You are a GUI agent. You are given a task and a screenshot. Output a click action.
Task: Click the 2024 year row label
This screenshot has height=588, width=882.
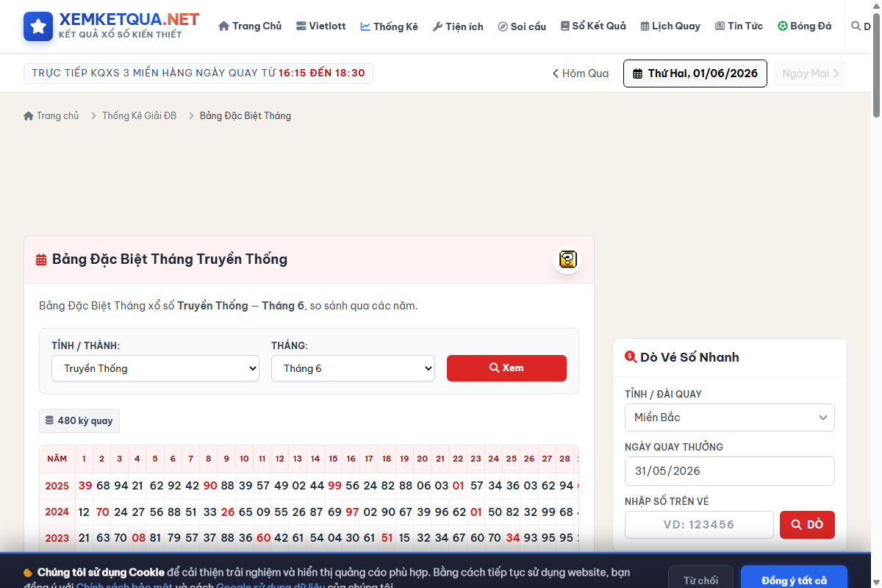coord(57,512)
